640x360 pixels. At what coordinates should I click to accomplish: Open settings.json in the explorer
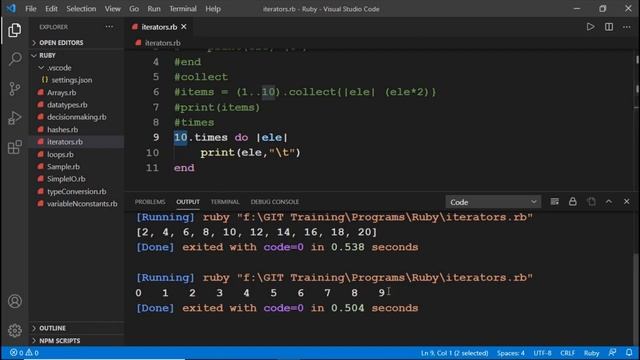pyautogui.click(x=71, y=80)
